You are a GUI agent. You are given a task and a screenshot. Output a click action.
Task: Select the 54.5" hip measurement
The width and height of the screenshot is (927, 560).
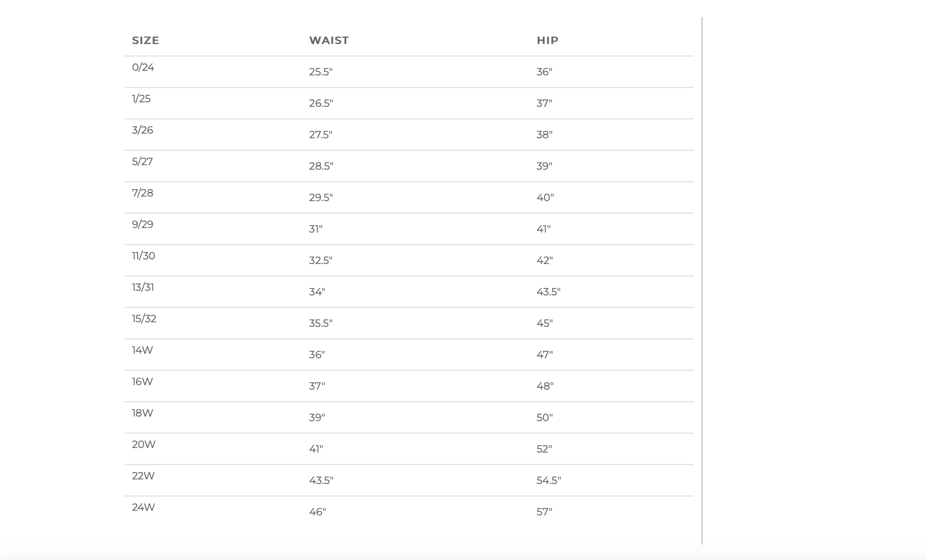point(549,481)
